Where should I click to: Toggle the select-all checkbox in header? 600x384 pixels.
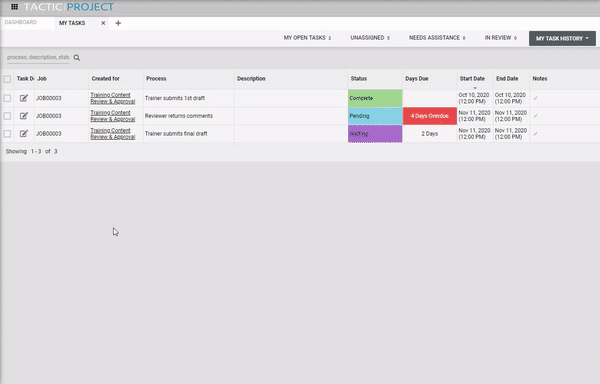pos(7,79)
